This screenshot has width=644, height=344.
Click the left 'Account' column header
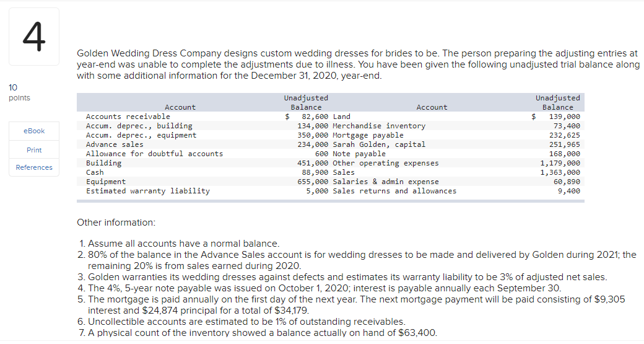click(x=180, y=107)
